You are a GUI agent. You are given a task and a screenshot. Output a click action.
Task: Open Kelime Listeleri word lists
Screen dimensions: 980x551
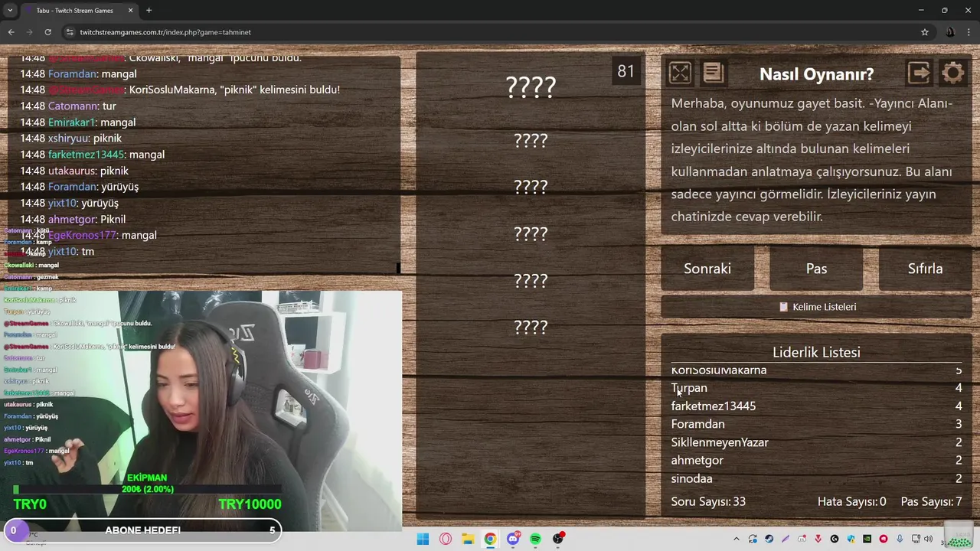(817, 307)
